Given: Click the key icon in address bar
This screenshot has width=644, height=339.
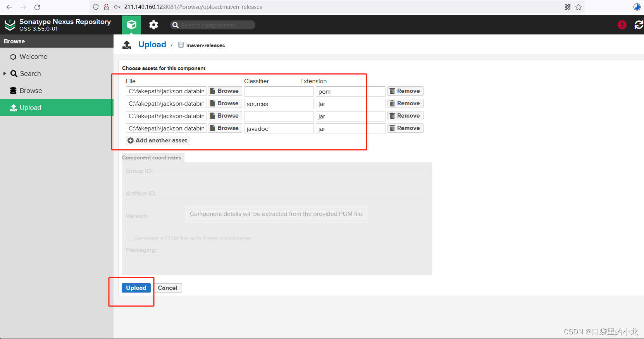Looking at the screenshot, I should coord(117,7).
